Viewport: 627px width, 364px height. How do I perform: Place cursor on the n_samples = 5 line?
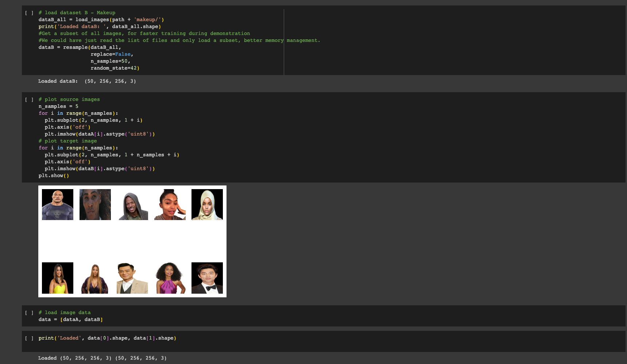coord(58,106)
